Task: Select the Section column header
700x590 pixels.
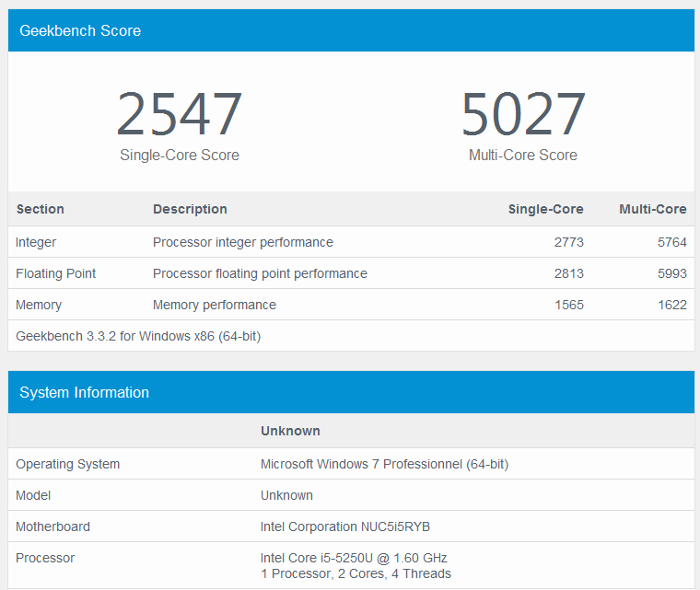Action: (41, 209)
